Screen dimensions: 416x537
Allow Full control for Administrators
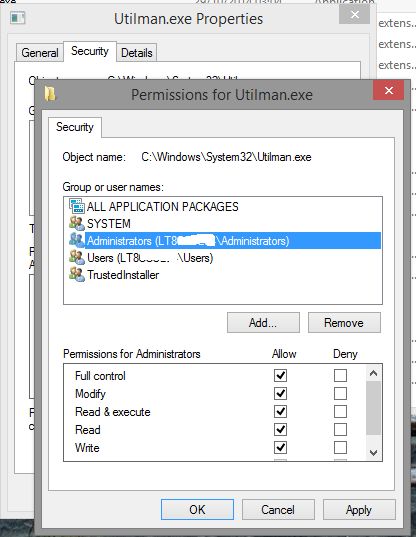280,375
